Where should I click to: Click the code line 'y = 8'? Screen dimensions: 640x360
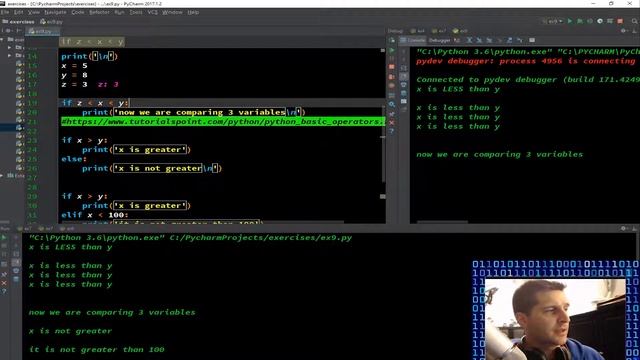point(74,75)
